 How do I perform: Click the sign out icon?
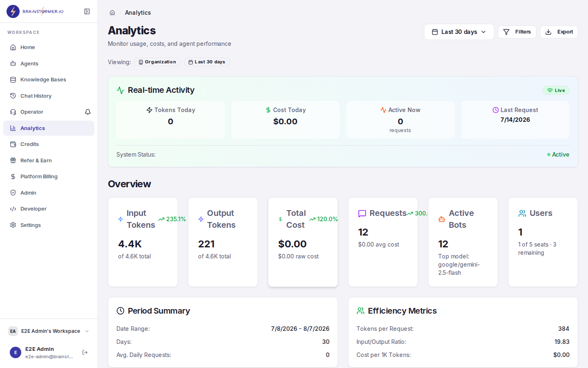point(85,352)
